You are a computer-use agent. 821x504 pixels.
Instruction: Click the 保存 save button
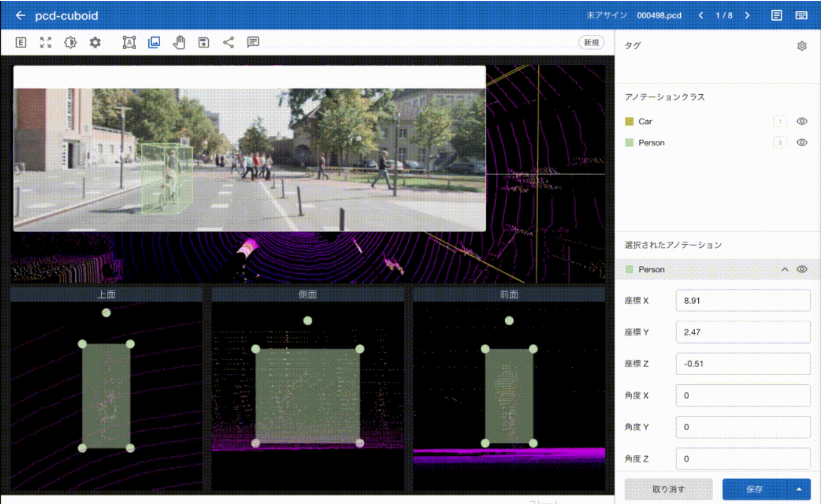point(754,489)
